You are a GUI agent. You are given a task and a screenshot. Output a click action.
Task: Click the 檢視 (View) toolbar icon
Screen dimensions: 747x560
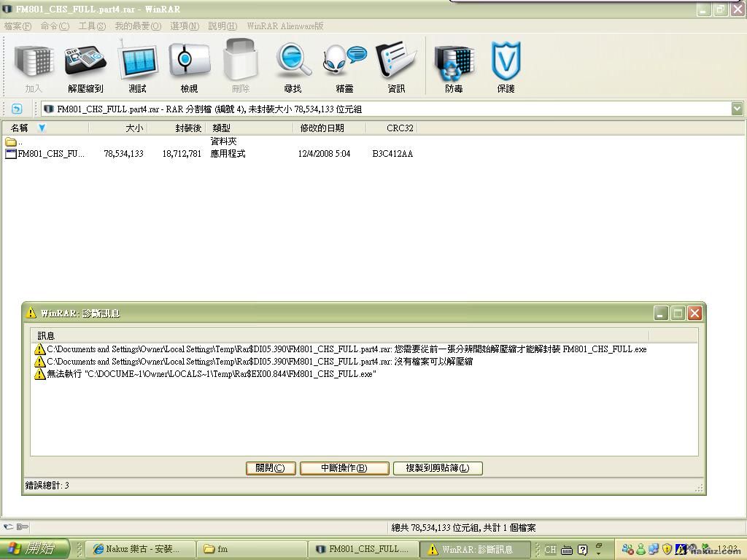[189, 67]
